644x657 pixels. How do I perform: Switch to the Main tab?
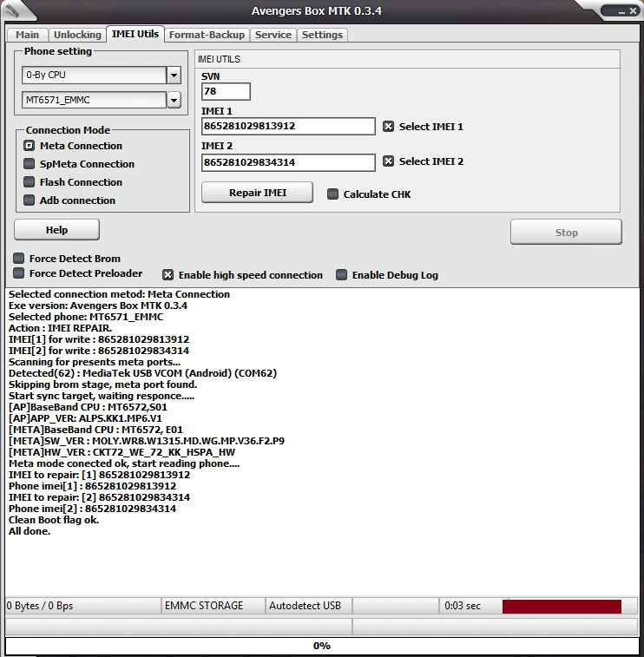coord(27,35)
